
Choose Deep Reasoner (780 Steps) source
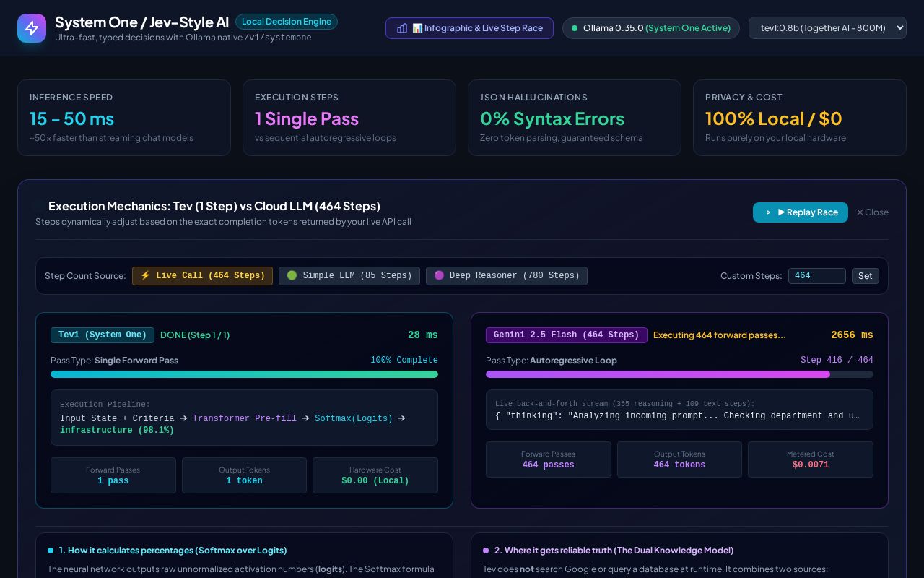507,276
